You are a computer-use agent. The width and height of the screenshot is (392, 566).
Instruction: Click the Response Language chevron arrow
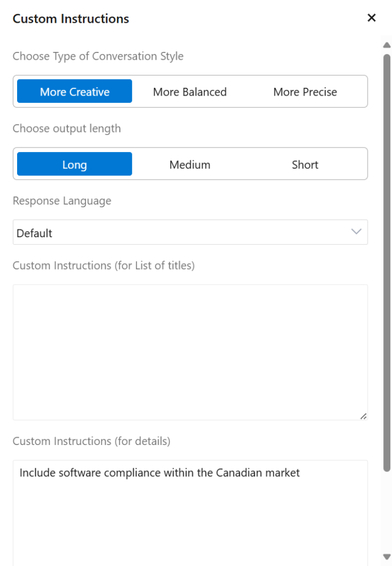pos(356,232)
